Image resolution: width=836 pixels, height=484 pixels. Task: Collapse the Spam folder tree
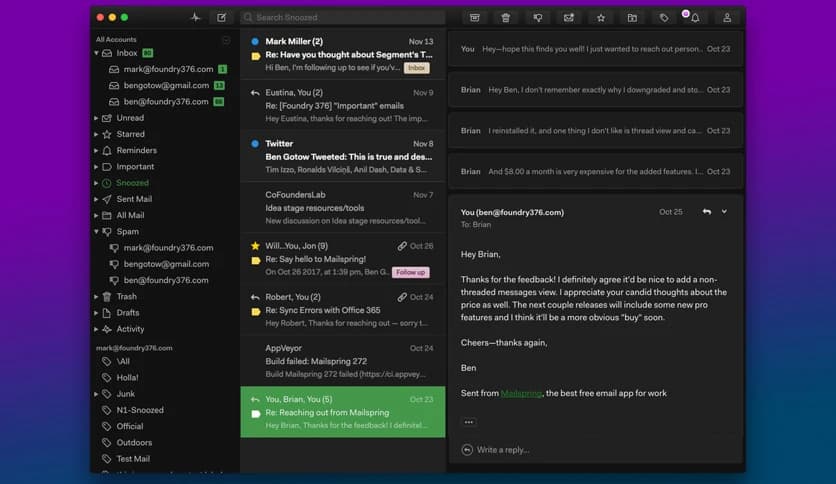click(97, 232)
